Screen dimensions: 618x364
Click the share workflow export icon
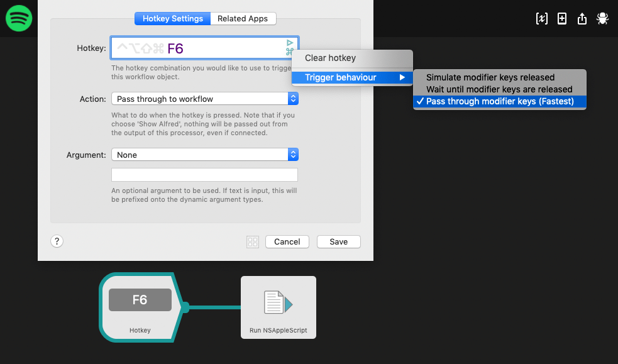point(582,18)
